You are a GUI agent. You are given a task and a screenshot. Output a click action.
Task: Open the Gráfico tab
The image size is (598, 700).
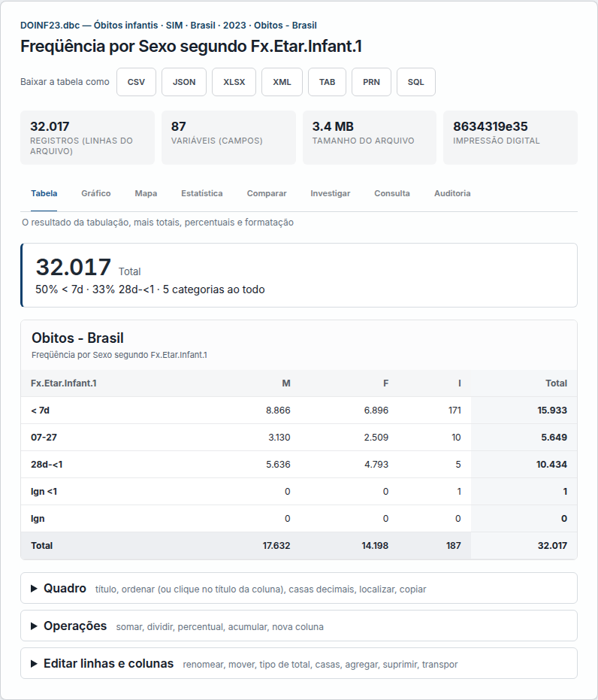(x=96, y=193)
